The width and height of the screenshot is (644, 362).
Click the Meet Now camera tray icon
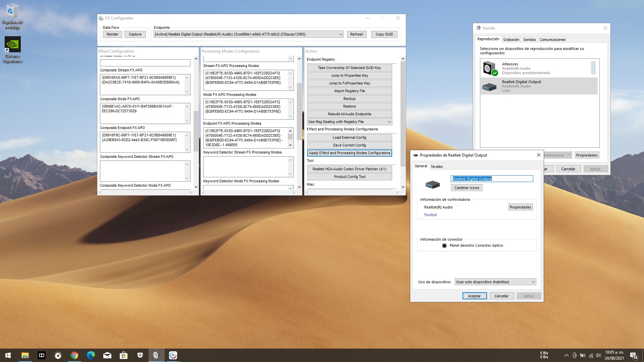tap(574, 355)
